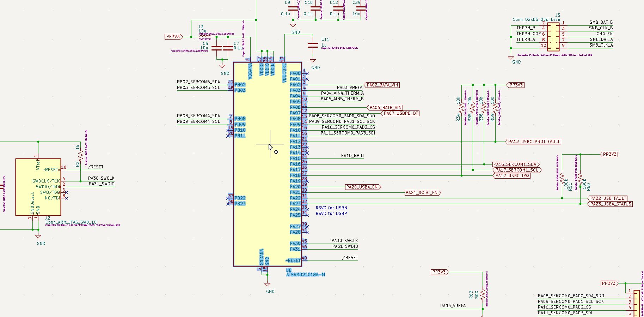
Task: Select the PA12_USBC_PROT_FAULT global label
Action: (533, 142)
